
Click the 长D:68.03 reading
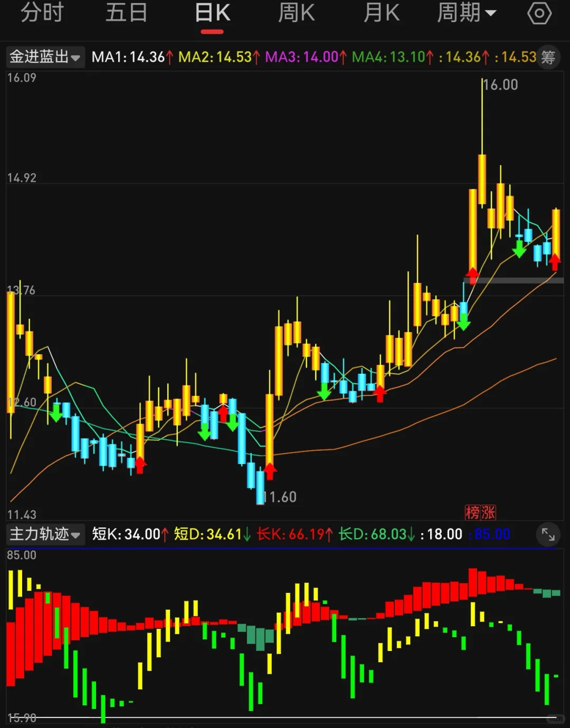(377, 534)
